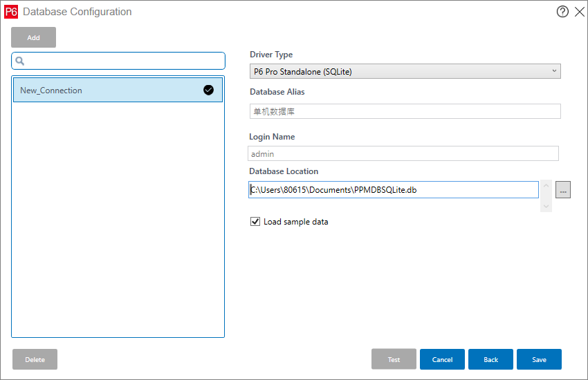Click into the Database Alias field
This screenshot has height=380, width=588.
[405, 111]
